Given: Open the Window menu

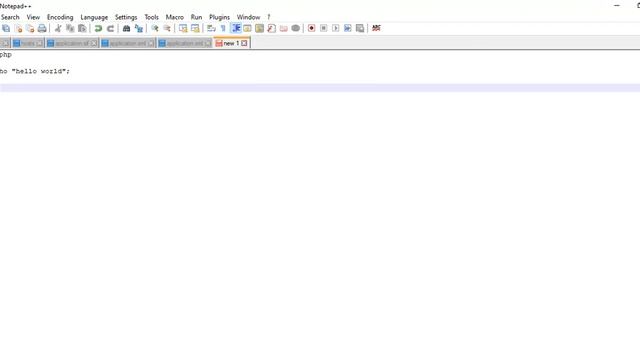Looking at the screenshot, I should (248, 17).
